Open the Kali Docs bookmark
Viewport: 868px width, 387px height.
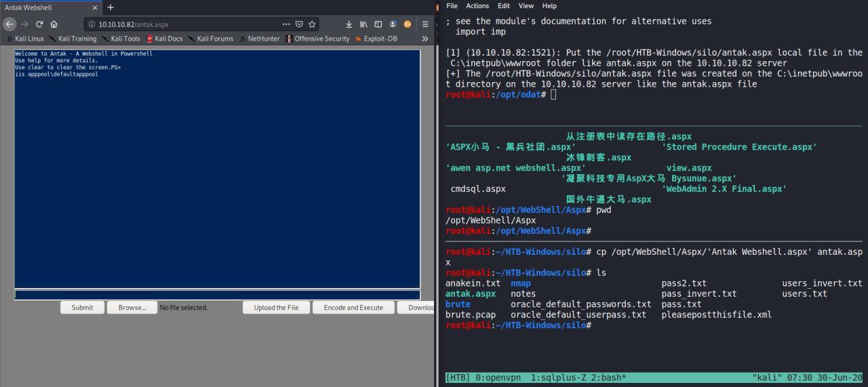(165, 39)
